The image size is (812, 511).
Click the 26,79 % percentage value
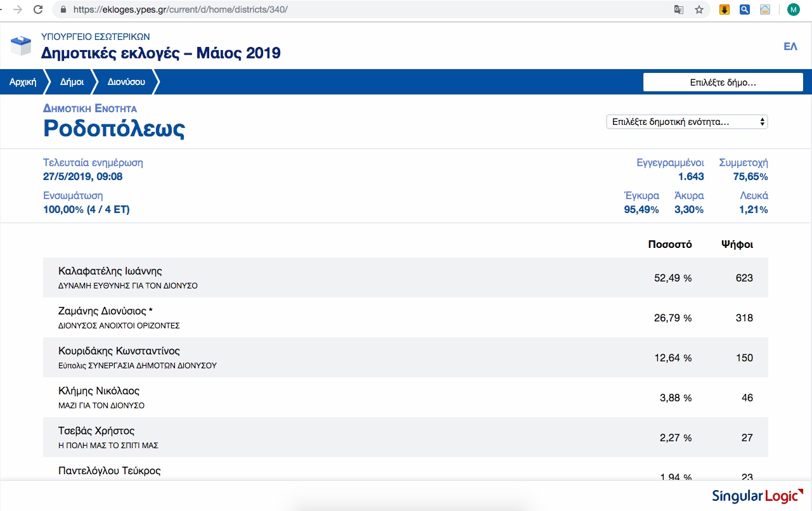pyautogui.click(x=673, y=318)
